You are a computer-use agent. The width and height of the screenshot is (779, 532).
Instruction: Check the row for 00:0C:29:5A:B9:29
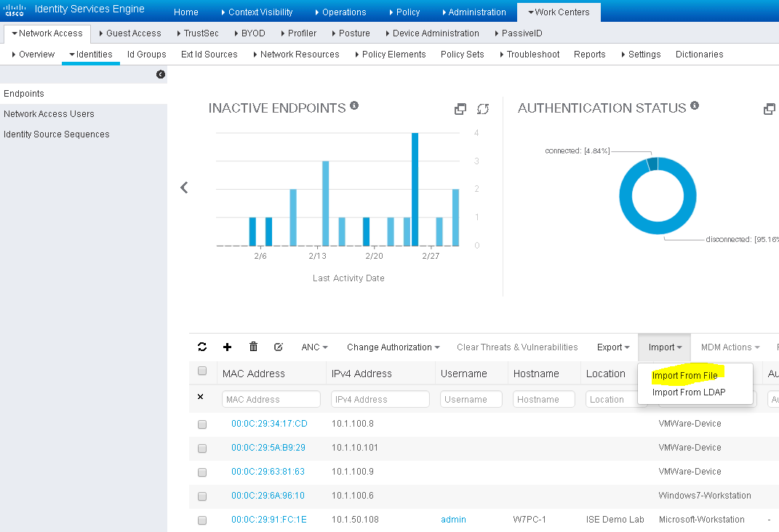click(x=202, y=448)
